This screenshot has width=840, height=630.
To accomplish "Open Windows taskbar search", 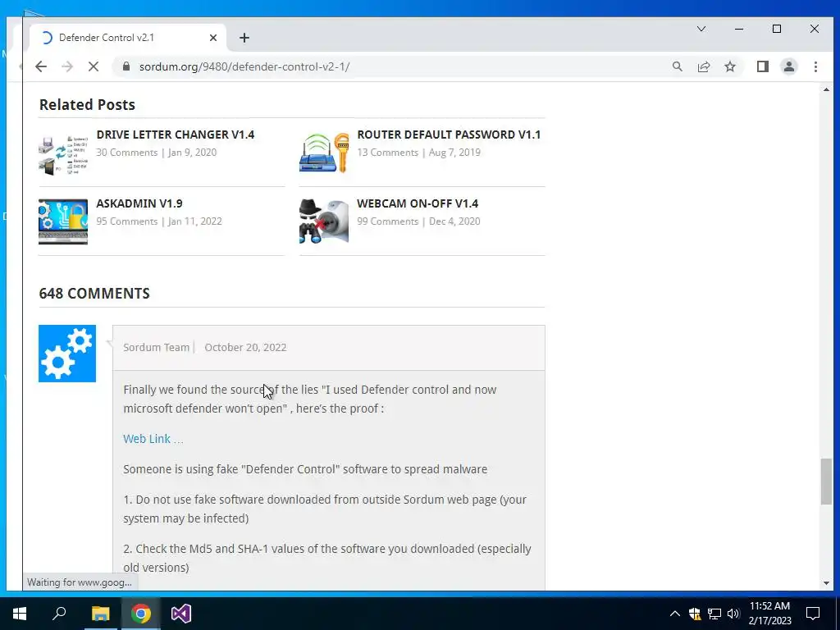I will (59, 614).
